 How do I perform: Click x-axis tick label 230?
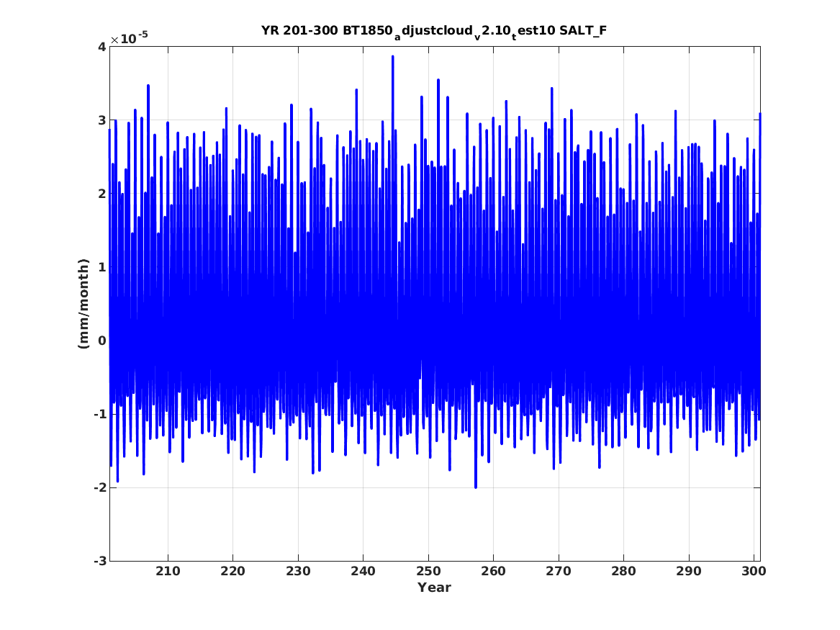(x=298, y=572)
